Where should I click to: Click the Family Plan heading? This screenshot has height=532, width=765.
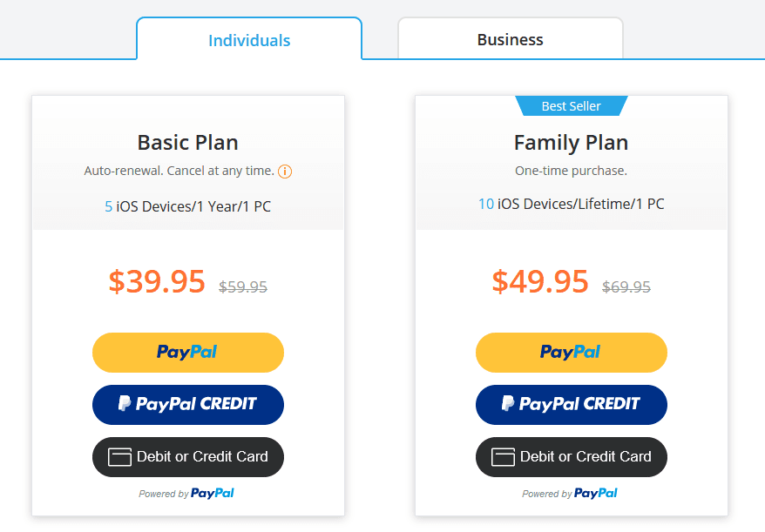pos(572,143)
